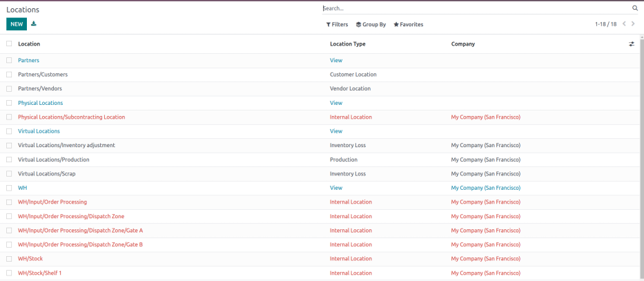
Task: Tick the select-all checkbox in header
Action: [9, 44]
